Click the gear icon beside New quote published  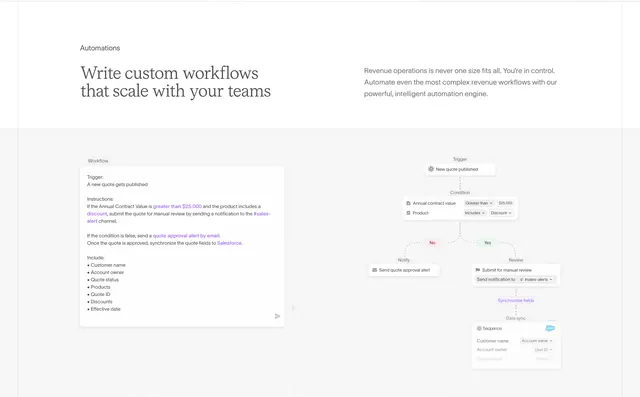pyautogui.click(x=431, y=169)
